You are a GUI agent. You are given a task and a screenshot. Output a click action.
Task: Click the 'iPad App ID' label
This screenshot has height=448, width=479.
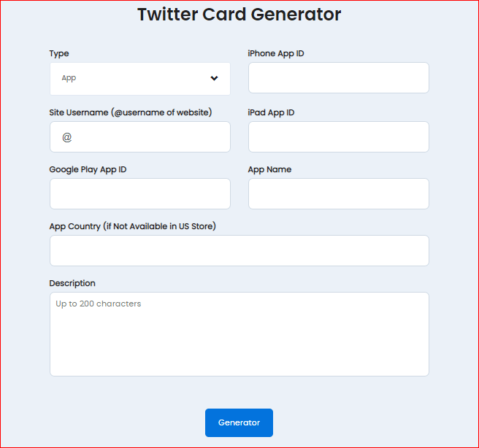(x=271, y=112)
